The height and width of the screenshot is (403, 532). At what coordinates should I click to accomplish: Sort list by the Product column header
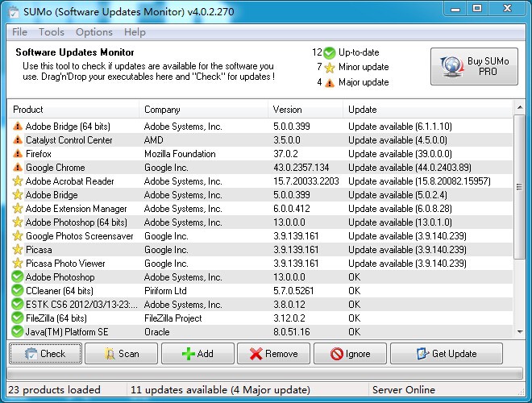(73, 110)
